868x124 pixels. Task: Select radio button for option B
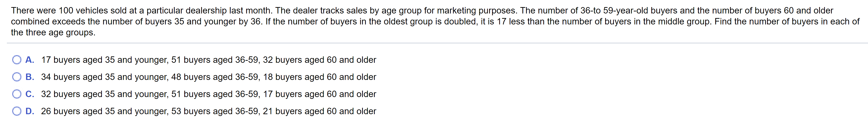16,77
